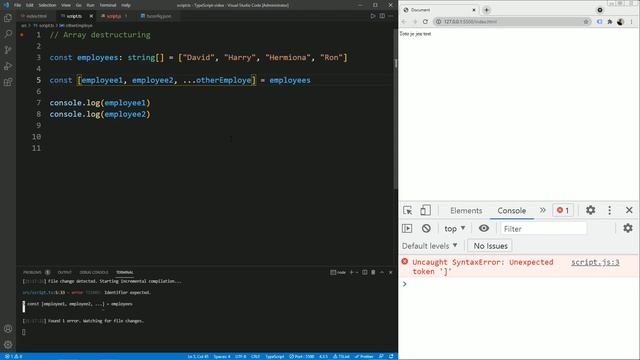This screenshot has height=360, width=640.
Task: Open console settings gear beside Filter
Action: [x=628, y=228]
